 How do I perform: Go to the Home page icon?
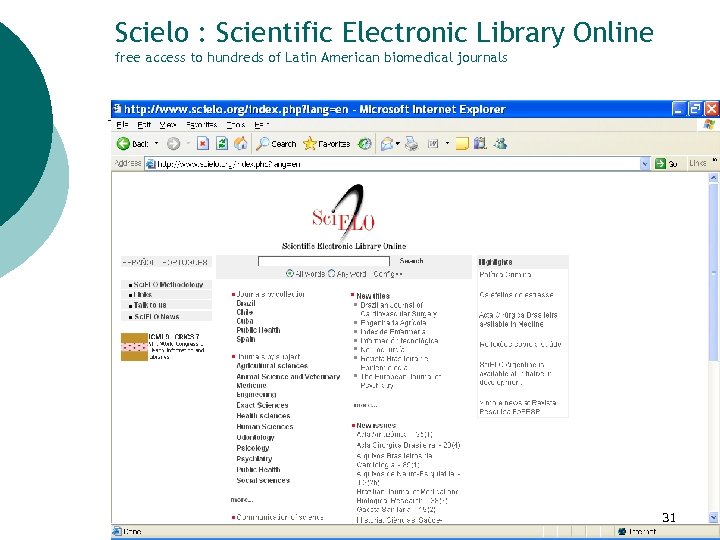[241, 144]
